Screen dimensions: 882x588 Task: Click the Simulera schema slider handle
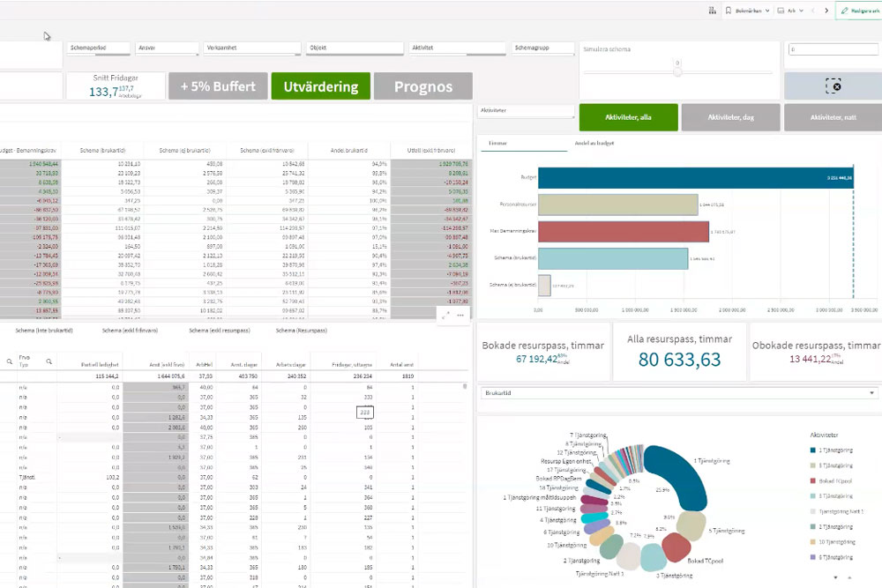coord(677,72)
